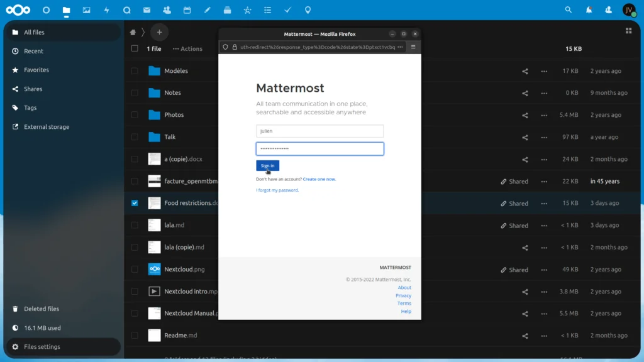This screenshot has width=644, height=362.
Task: Uncheck the Food restrictions file checkbox
Action: (135, 203)
